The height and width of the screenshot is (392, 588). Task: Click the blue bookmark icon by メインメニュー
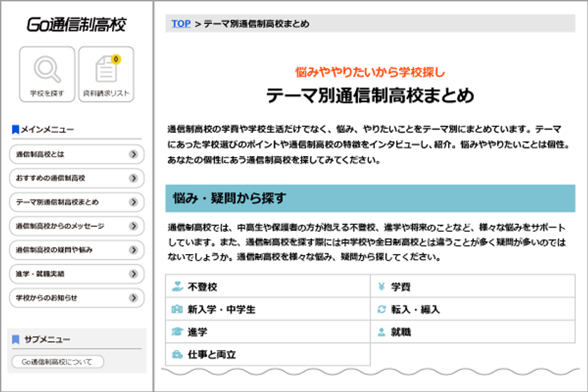pyautogui.click(x=15, y=129)
